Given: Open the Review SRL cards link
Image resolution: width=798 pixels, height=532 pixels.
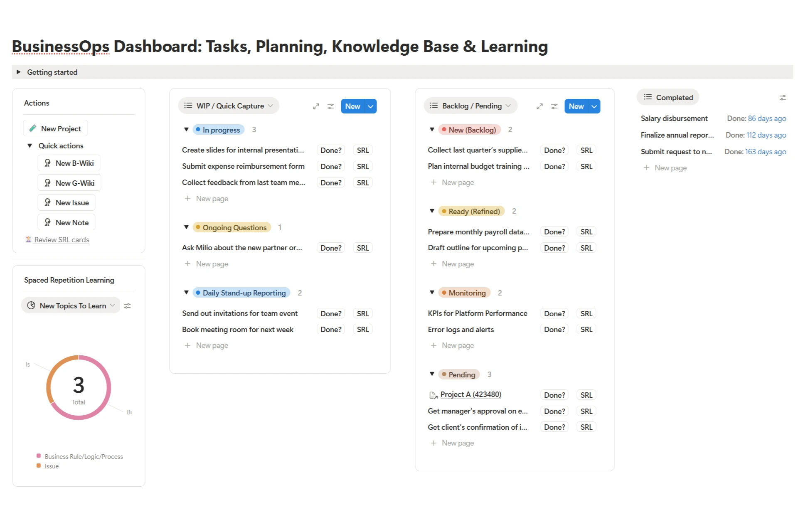Looking at the screenshot, I should click(x=62, y=240).
